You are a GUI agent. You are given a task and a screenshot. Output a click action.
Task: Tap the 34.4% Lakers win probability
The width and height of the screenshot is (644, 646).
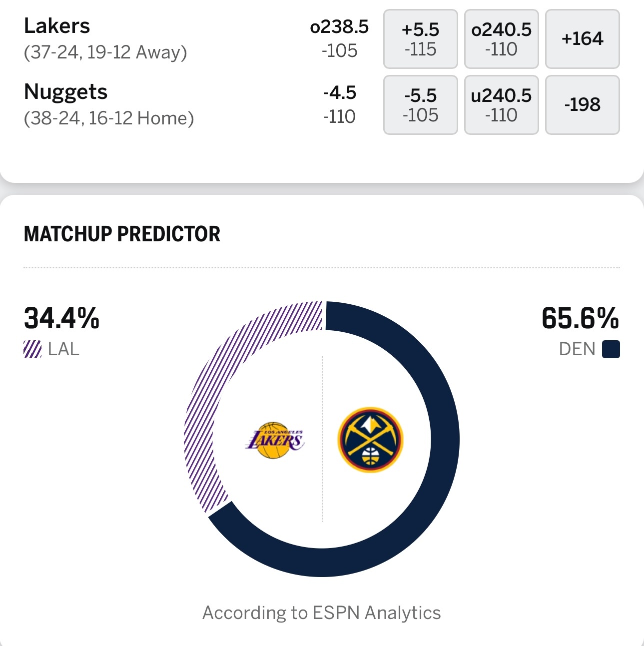pos(61,318)
